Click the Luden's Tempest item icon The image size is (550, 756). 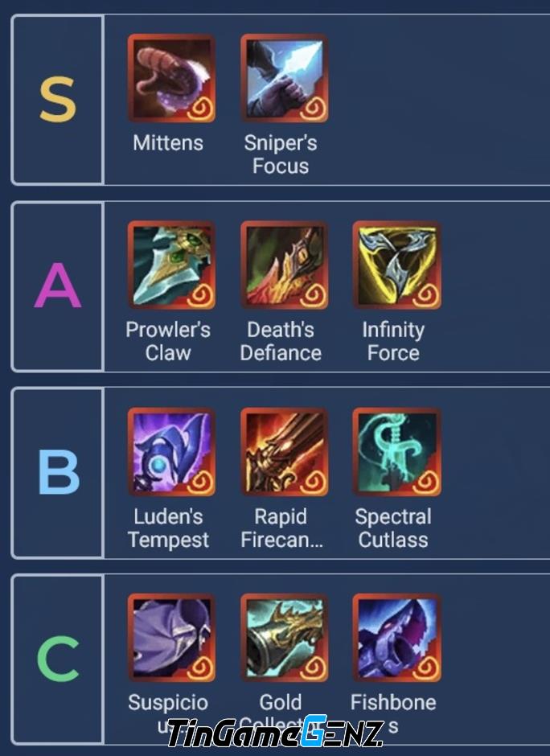171,452
